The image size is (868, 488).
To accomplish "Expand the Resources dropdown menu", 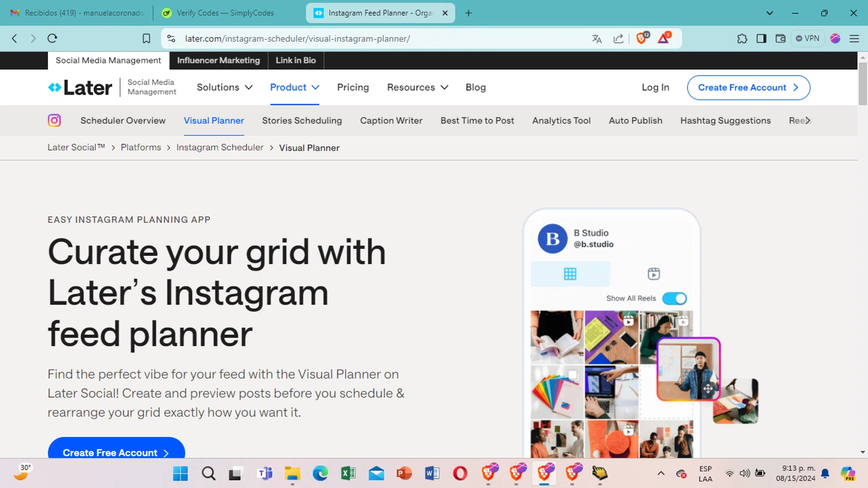I will (x=418, y=87).
